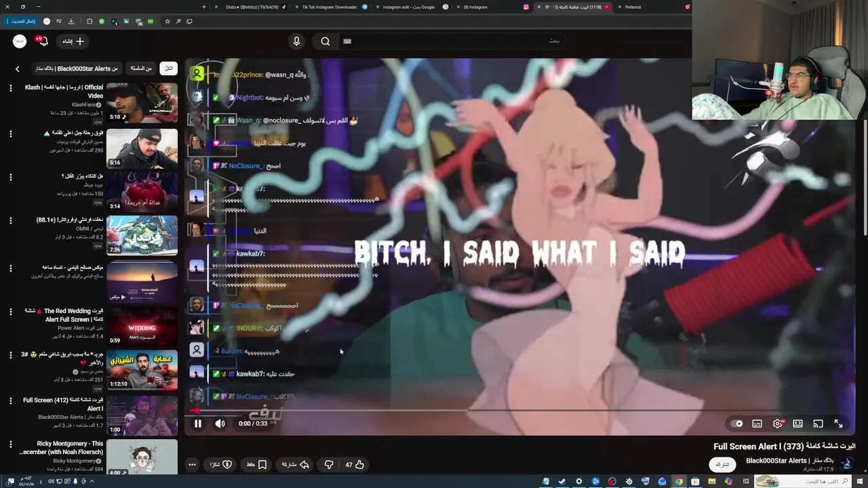868x488 pixels.
Task: Exit full screen via the player corner icon
Action: (839, 424)
